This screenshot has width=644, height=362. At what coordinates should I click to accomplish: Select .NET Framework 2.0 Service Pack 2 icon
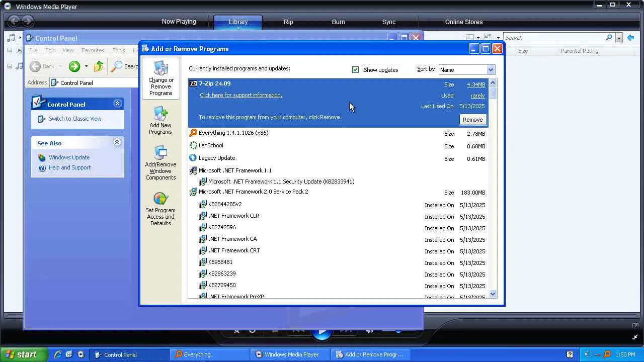tap(193, 192)
